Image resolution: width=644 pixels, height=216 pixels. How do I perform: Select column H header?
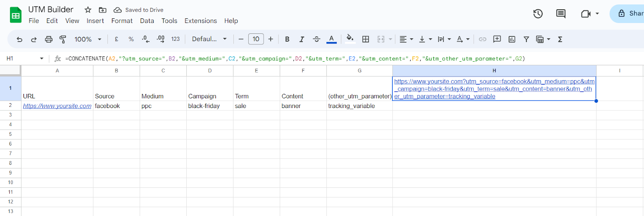(x=494, y=71)
